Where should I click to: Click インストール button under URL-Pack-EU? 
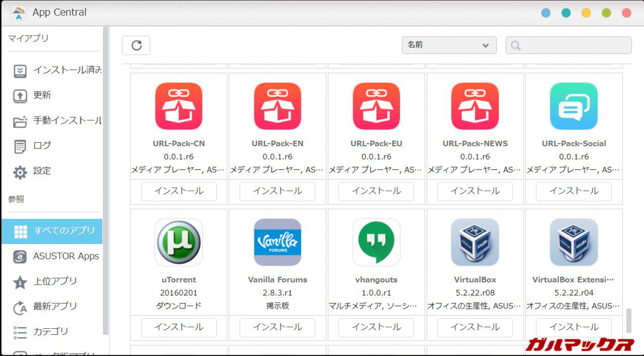(x=376, y=191)
